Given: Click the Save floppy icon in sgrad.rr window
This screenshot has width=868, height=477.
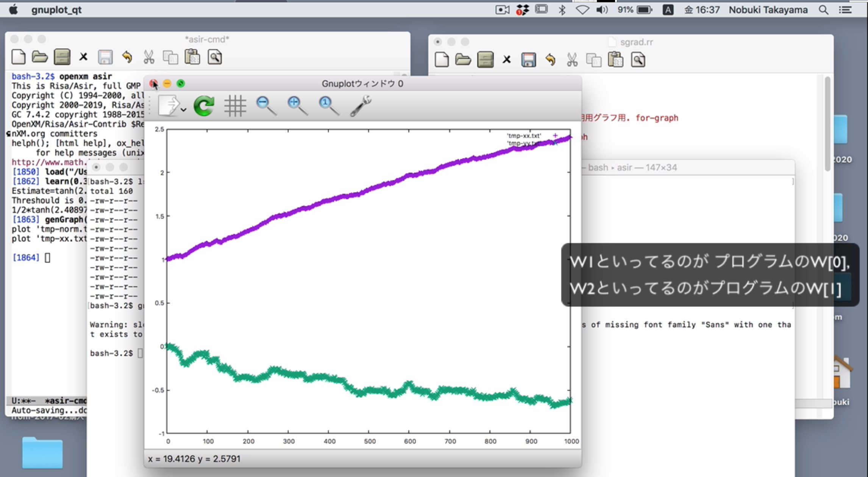Looking at the screenshot, I should tap(528, 60).
